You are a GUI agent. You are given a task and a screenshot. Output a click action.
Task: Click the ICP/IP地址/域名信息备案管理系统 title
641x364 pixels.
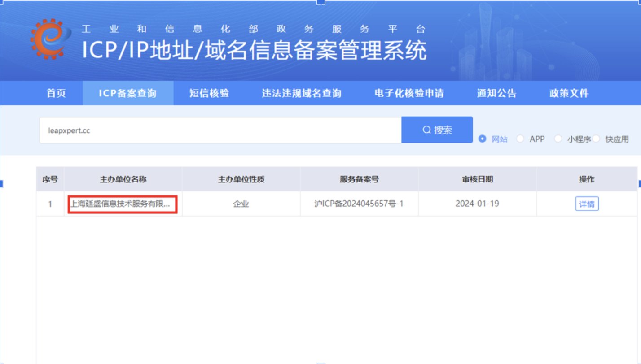254,50
